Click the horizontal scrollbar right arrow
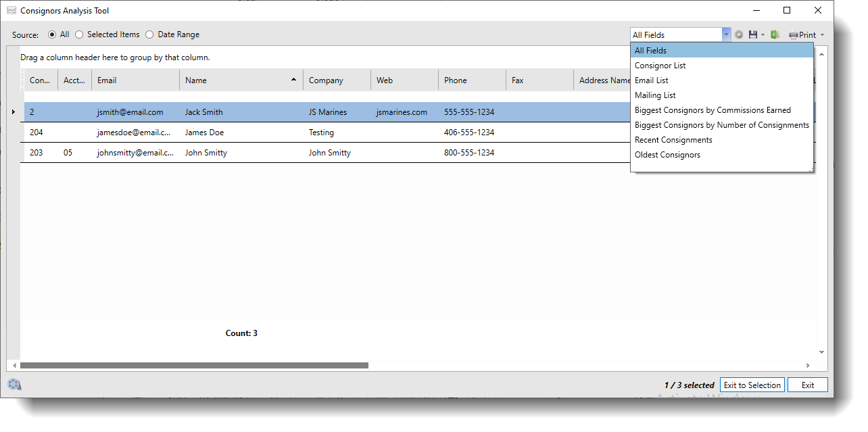The height and width of the screenshot is (432, 868). click(808, 365)
